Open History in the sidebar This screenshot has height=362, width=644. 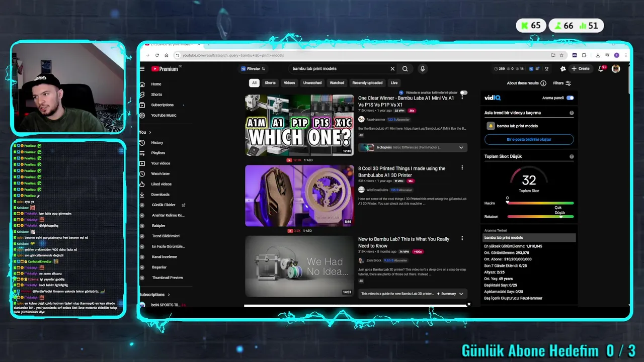coord(157,142)
